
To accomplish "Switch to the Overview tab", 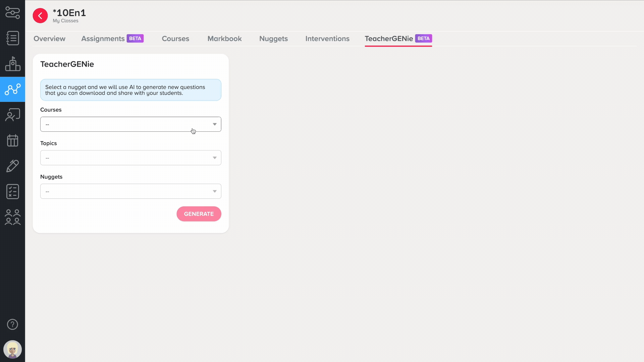I will (49, 39).
